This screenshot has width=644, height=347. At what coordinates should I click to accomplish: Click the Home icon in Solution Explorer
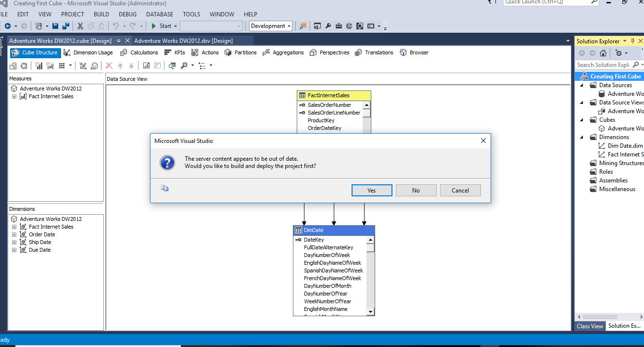603,53
